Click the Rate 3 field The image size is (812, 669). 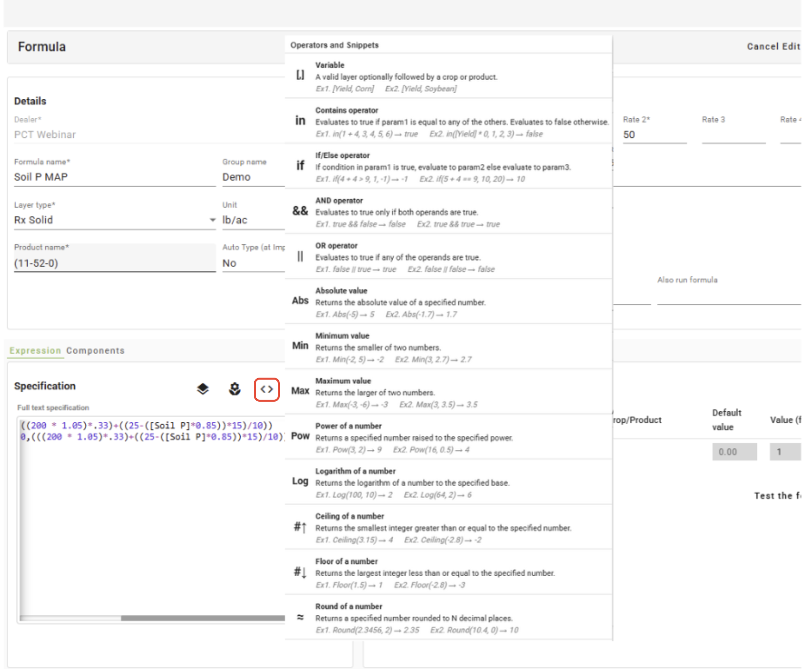point(734,135)
